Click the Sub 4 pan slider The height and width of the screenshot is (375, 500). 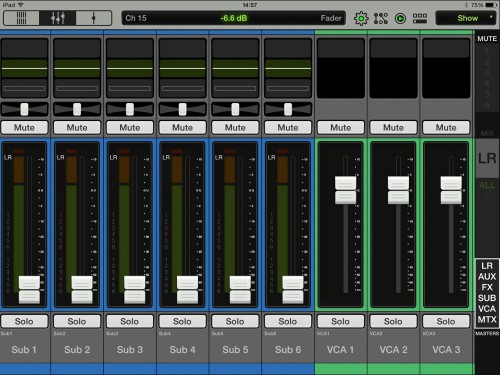182,109
